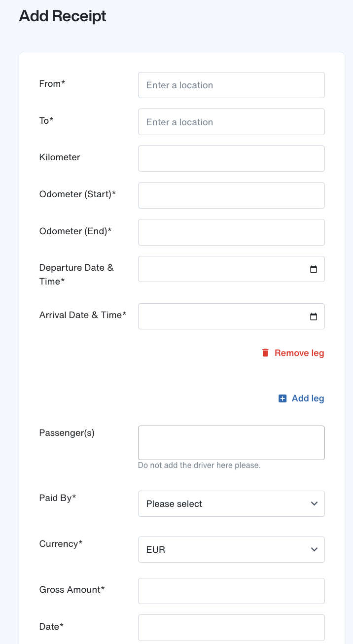Focus the To location field
Image resolution: width=353 pixels, height=644 pixels.
231,122
